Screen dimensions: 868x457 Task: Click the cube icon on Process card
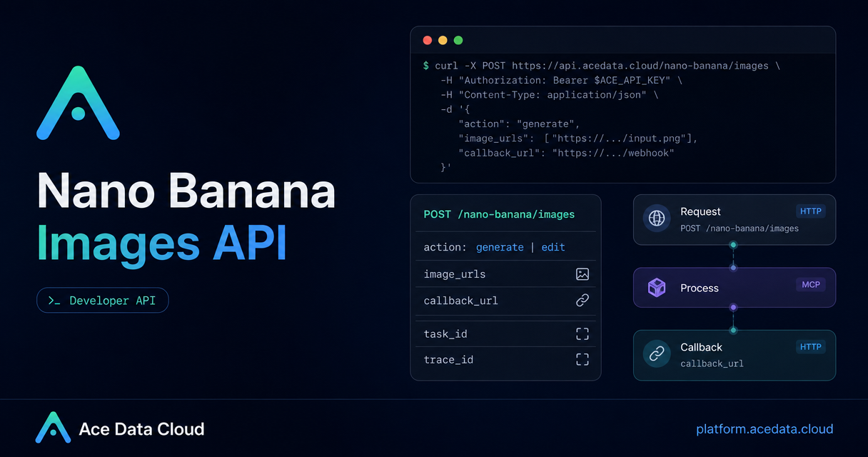pos(657,288)
